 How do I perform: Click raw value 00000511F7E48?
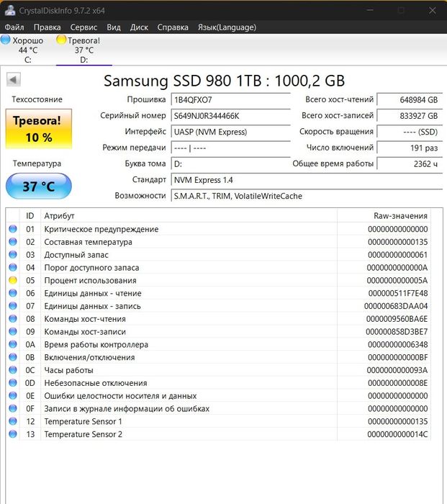(x=398, y=293)
